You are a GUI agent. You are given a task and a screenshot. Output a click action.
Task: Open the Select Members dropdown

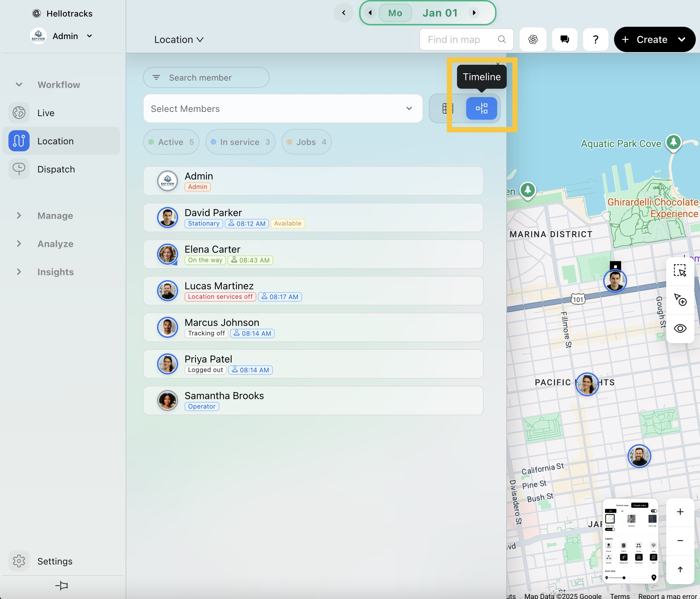tap(283, 108)
